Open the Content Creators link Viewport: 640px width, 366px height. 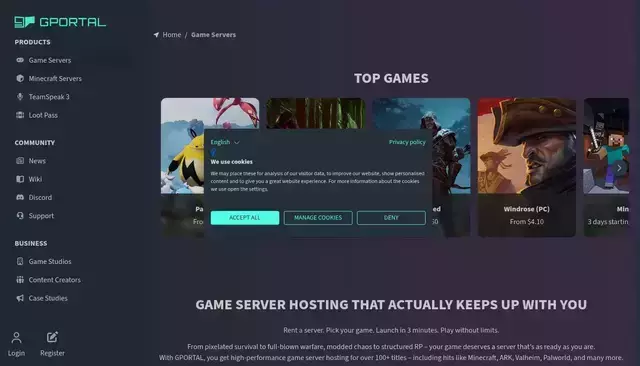pyautogui.click(x=55, y=280)
